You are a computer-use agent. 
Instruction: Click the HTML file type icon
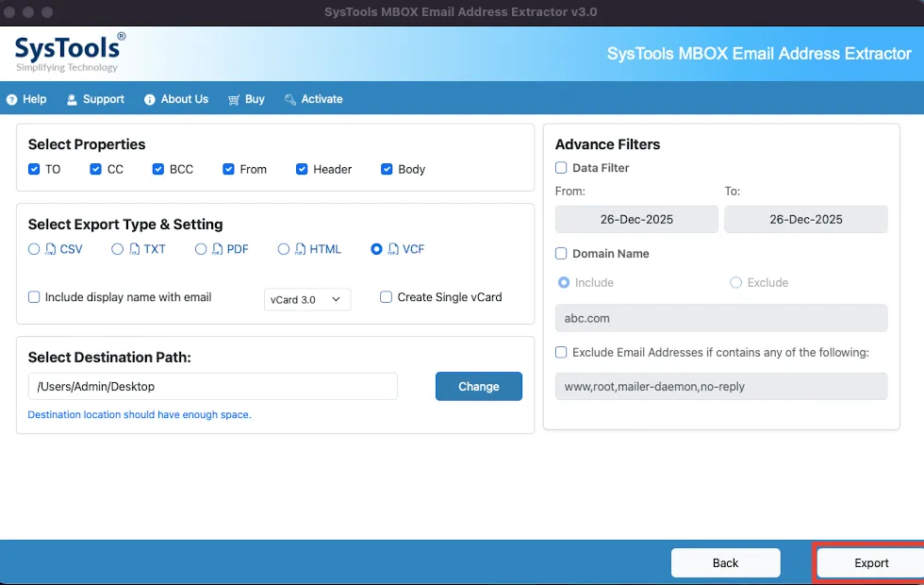coord(301,249)
